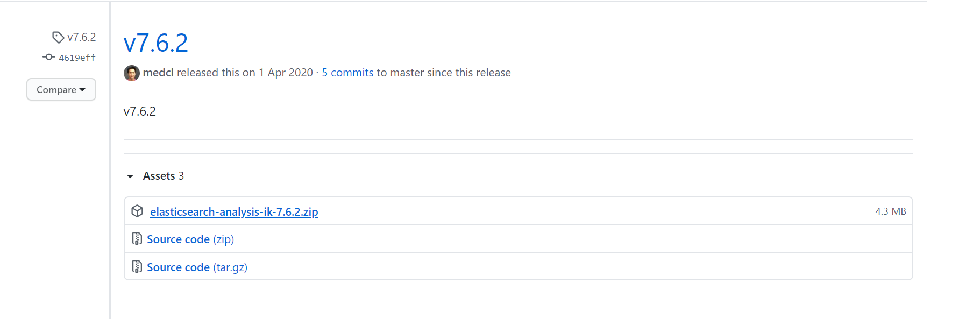Open medcl's profile link
This screenshot has height=332, width=980.
click(x=158, y=72)
